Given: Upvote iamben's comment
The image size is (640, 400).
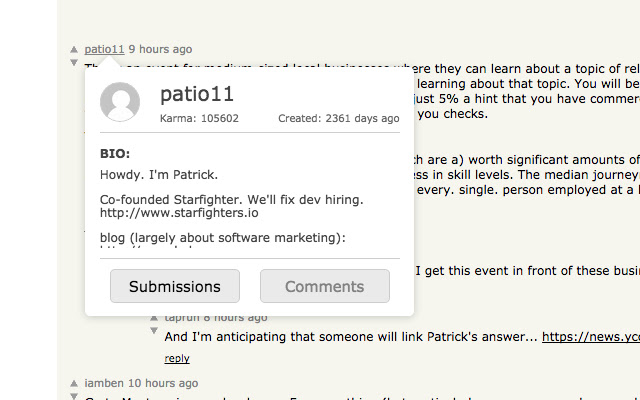Looking at the screenshot, I should (73, 383).
